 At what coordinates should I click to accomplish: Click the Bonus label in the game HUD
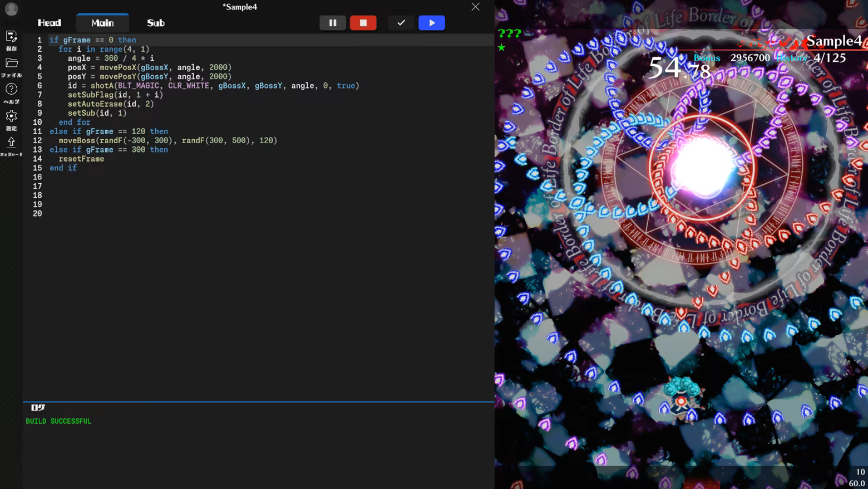tap(707, 58)
